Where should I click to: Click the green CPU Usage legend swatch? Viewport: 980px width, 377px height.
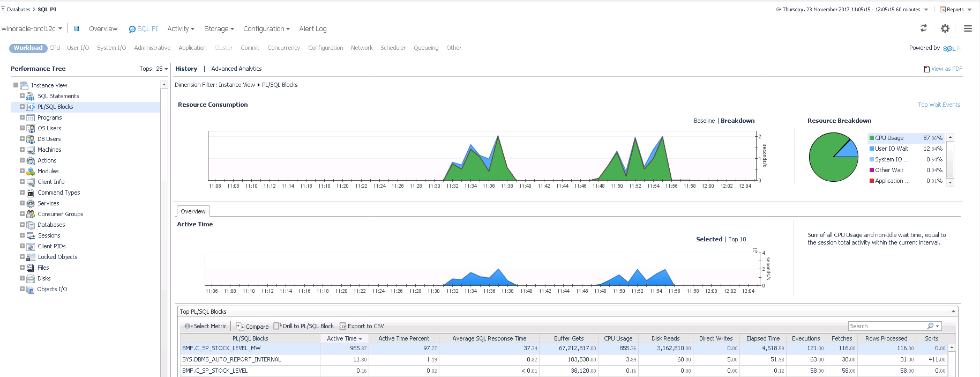pos(872,138)
